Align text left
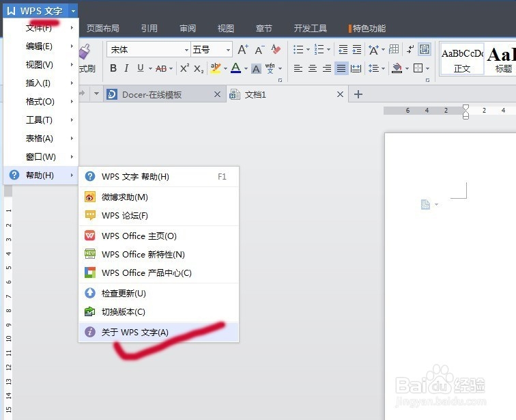Viewport: 516px width, 420px height. [298, 68]
